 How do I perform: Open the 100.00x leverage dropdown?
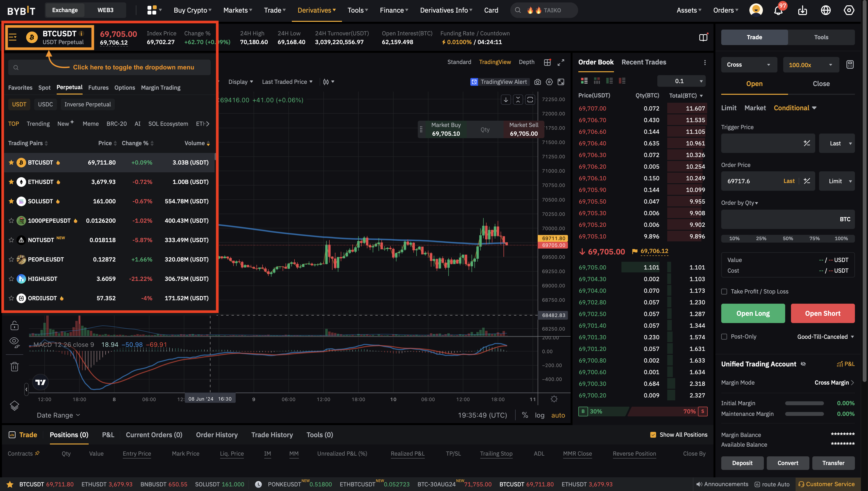tap(811, 64)
